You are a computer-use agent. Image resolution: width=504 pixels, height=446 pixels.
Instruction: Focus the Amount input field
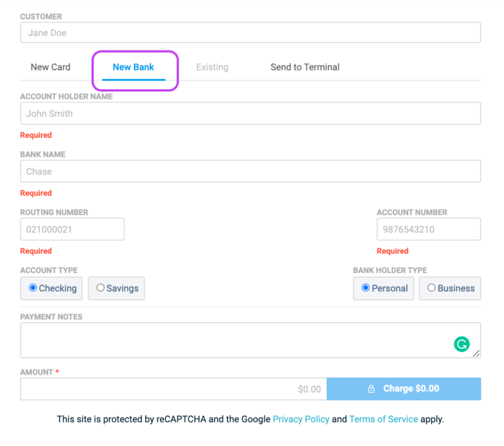click(x=173, y=389)
